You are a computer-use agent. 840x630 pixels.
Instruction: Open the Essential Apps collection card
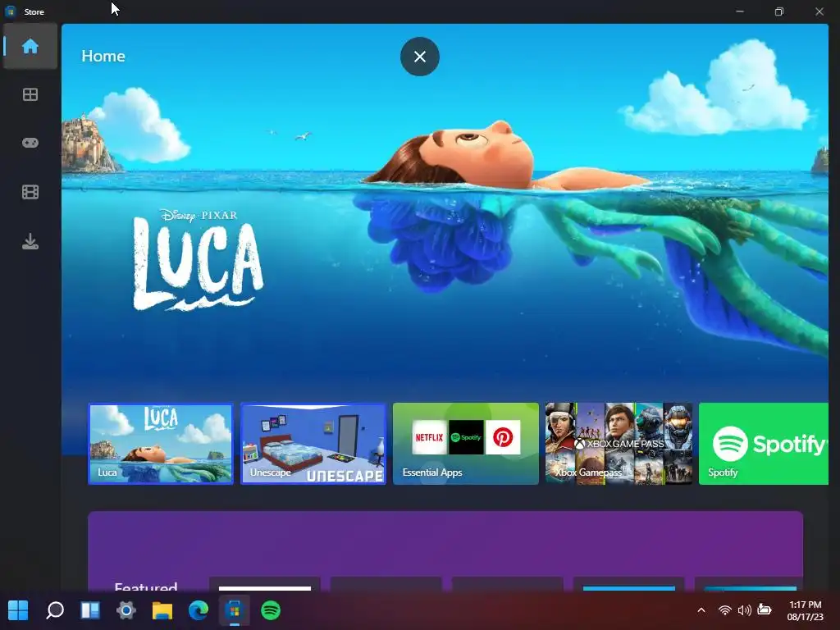(466, 444)
